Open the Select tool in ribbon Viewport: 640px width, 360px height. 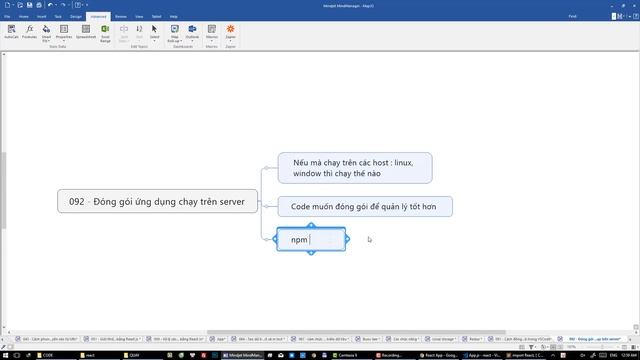154,32
